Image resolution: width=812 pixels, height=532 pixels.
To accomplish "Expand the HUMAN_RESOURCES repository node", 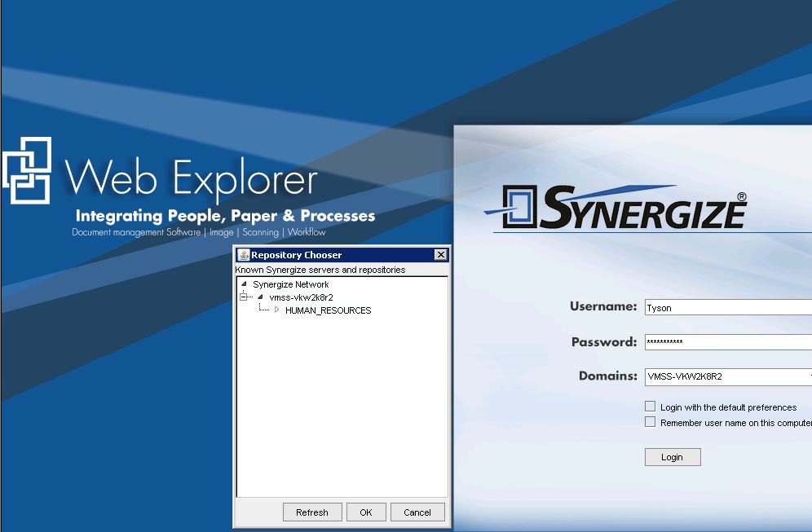I will (x=276, y=310).
